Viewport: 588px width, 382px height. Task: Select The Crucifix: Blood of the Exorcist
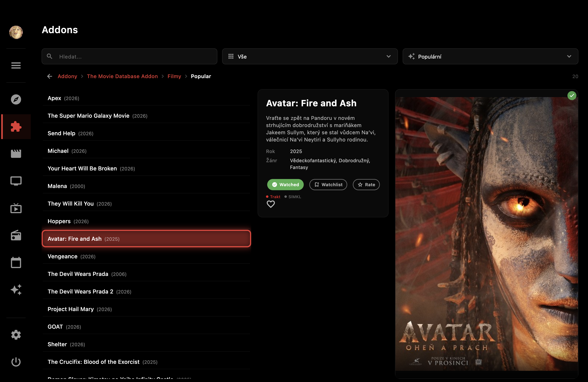[146, 362]
